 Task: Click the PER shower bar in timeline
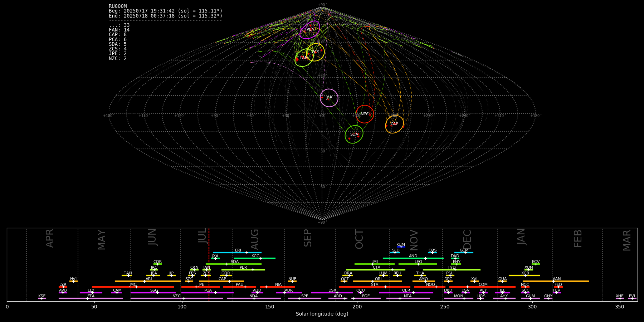[x=243, y=270]
